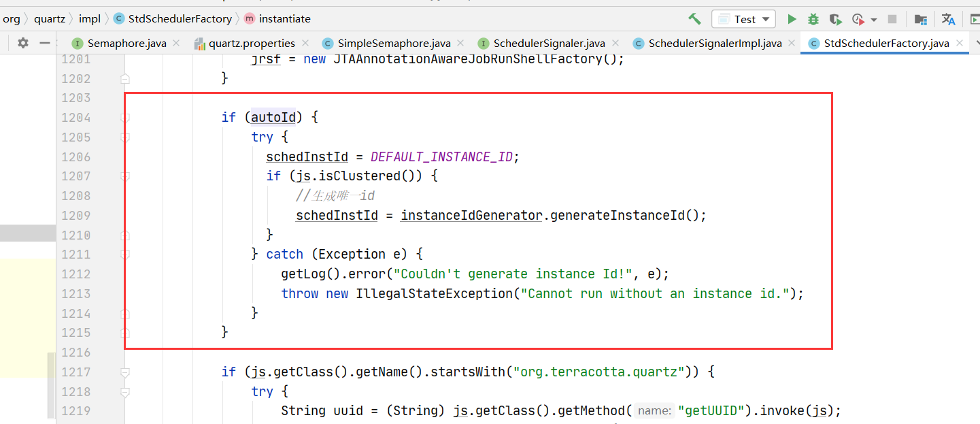Close the SchedulerSignaler.java tab

tap(615, 44)
